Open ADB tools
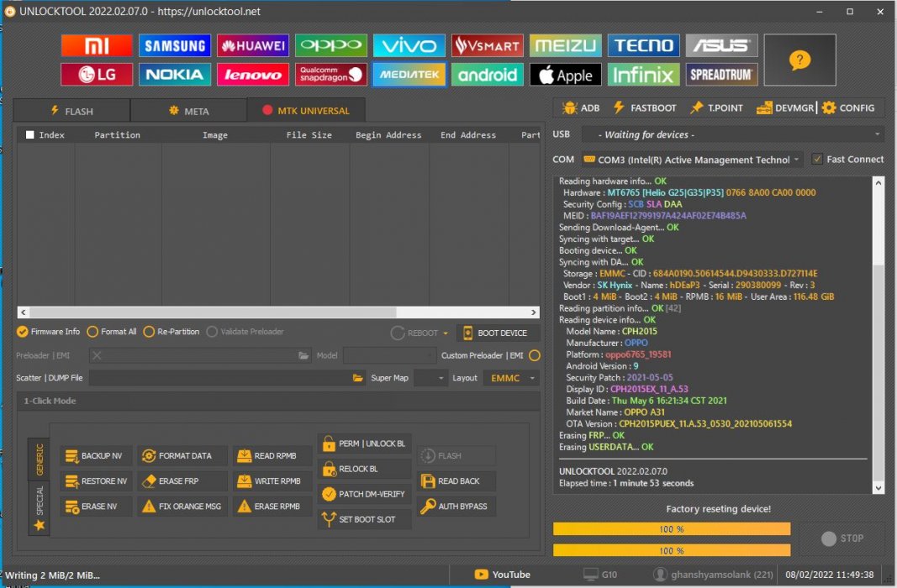The height and width of the screenshot is (588, 897). pyautogui.click(x=581, y=108)
